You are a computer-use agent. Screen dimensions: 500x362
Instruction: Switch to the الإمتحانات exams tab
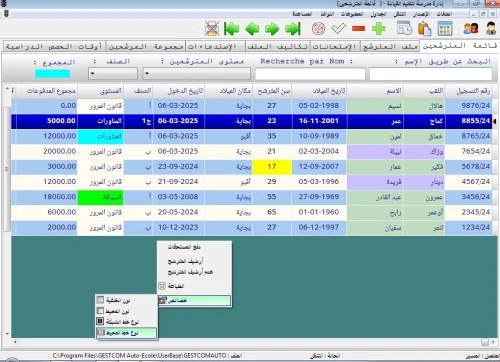(x=335, y=46)
